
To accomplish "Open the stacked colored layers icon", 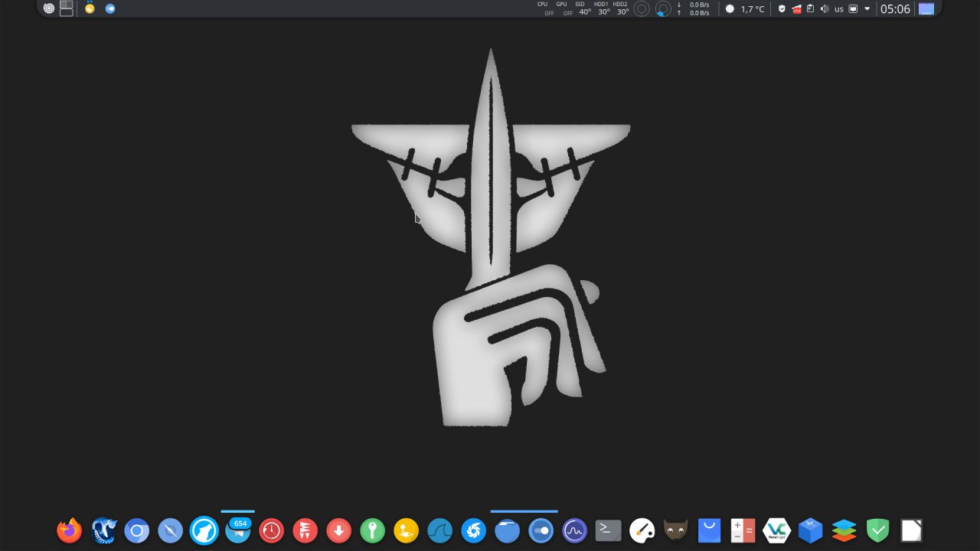I will (844, 530).
